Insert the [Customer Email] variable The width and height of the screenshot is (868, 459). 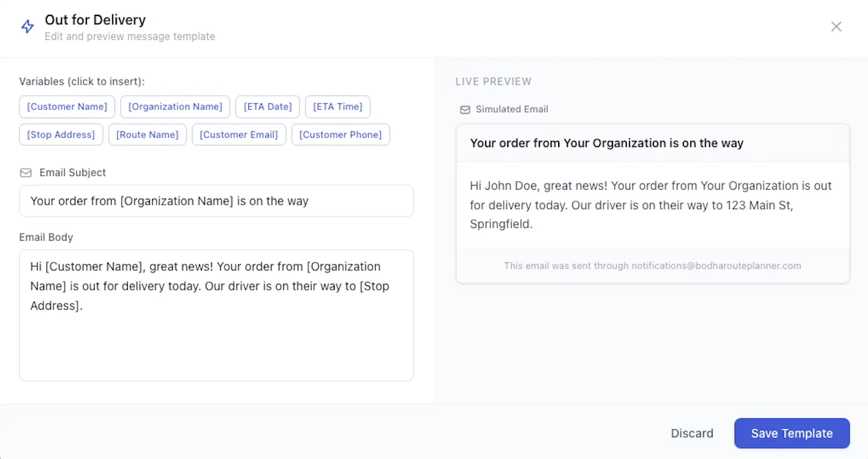239,134
